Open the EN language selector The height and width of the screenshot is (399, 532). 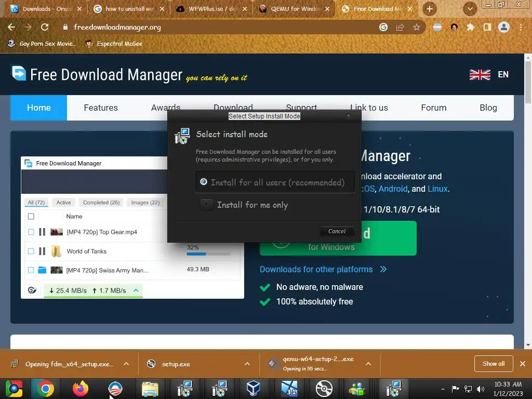click(503, 74)
